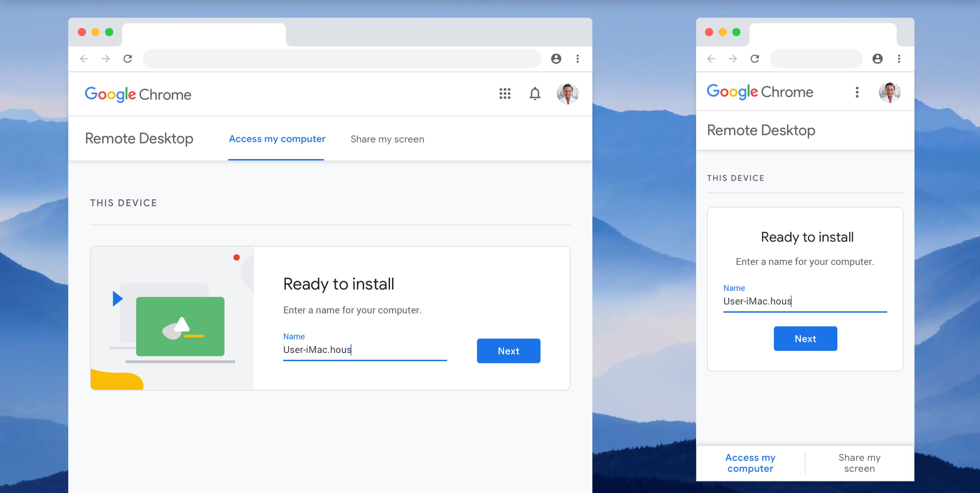Open the three-dot browser menu in the large window
Image resolution: width=980 pixels, height=493 pixels.
(x=577, y=59)
